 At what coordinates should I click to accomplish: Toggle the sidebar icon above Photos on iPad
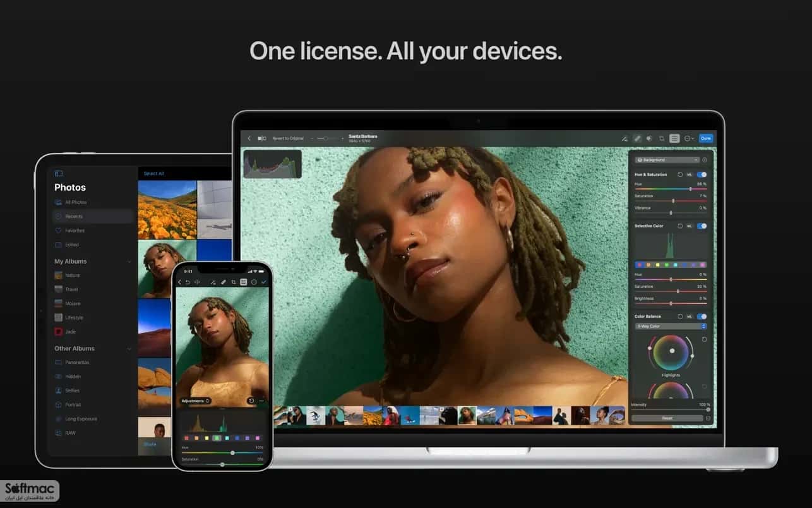coord(59,173)
